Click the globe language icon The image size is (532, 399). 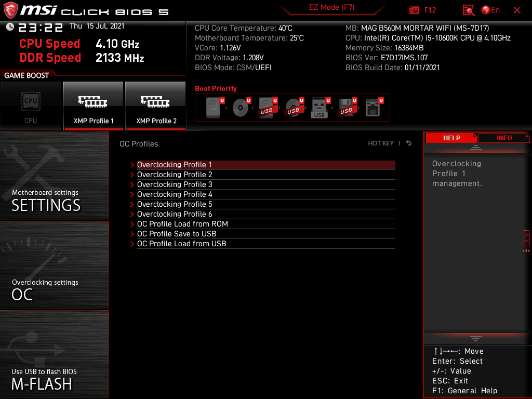pyautogui.click(x=486, y=10)
